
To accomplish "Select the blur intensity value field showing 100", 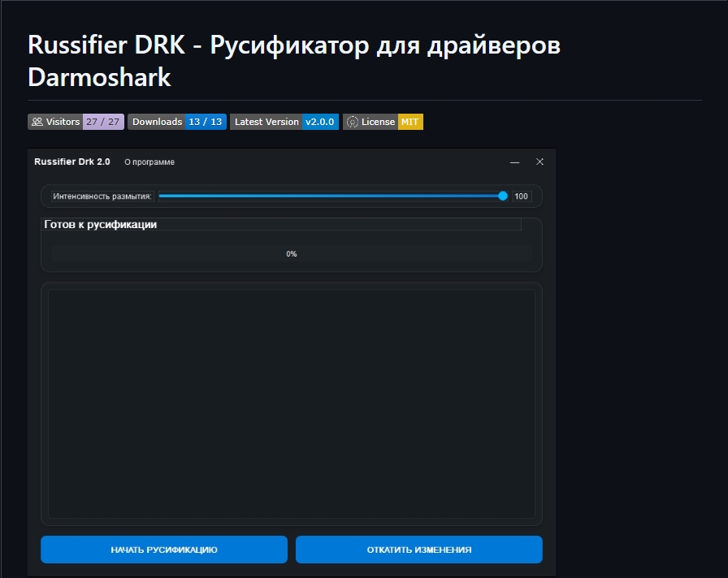I will pyautogui.click(x=521, y=196).
